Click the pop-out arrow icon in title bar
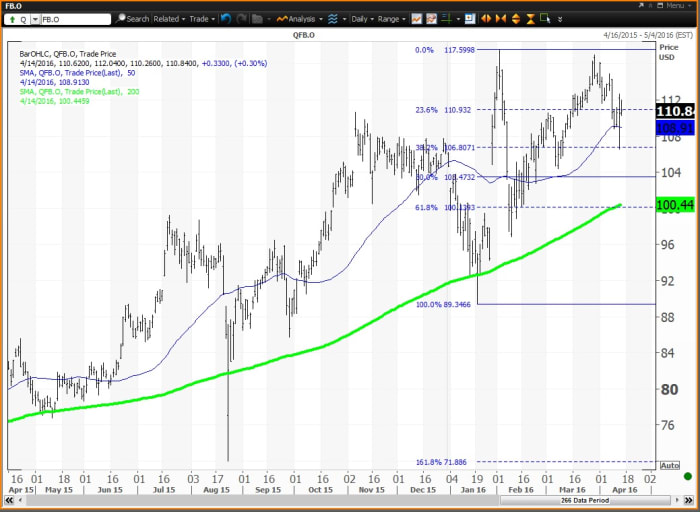 pos(641,6)
